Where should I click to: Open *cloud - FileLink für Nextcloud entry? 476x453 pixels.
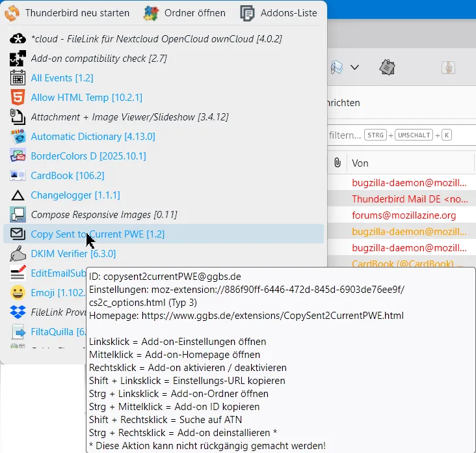pos(164,39)
